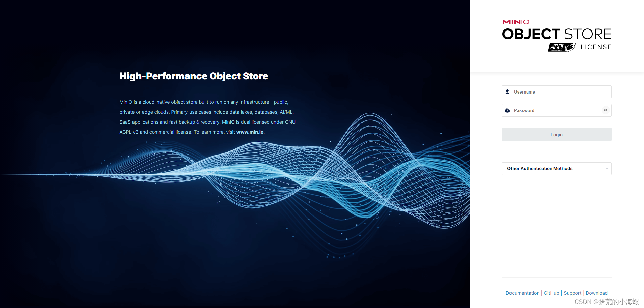Expand Other Authentication Methods dropdown
The width and height of the screenshot is (644, 308).
pyautogui.click(x=556, y=169)
